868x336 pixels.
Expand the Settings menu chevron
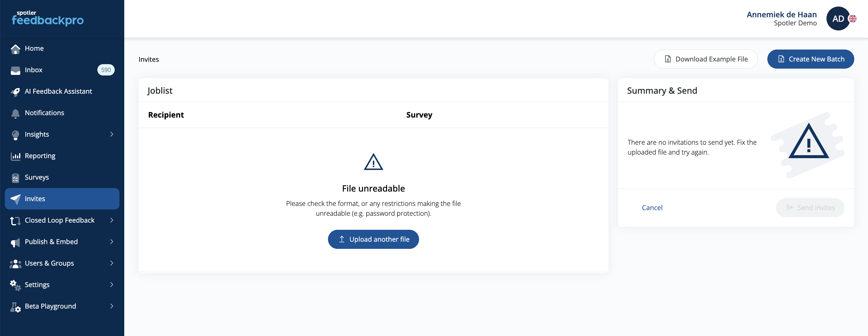click(x=111, y=285)
